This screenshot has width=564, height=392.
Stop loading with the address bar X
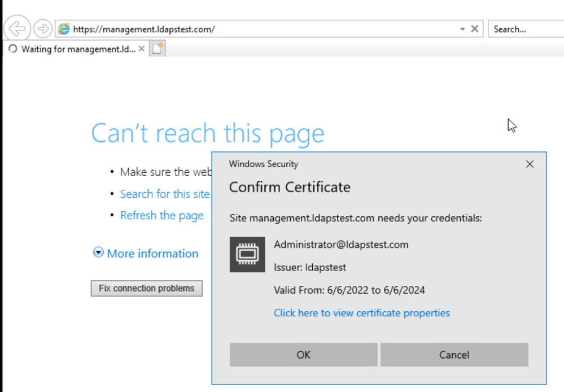(475, 29)
